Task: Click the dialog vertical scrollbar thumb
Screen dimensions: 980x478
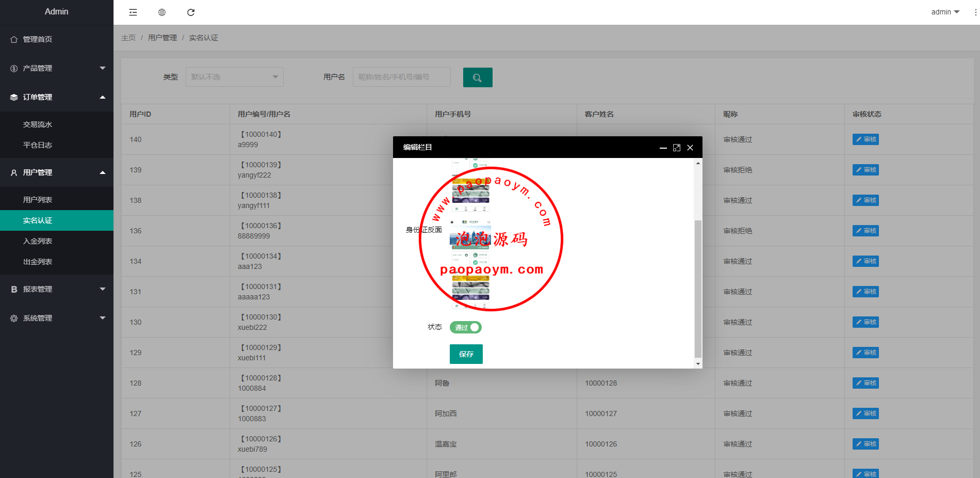Action: [698, 289]
